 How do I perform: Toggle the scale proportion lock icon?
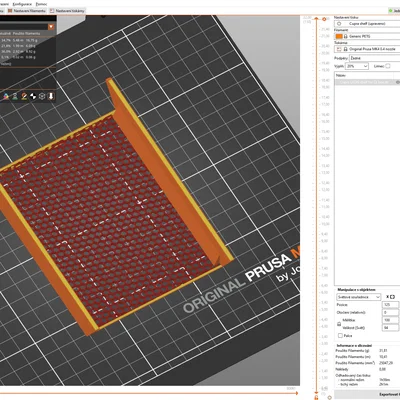click(x=339, y=324)
